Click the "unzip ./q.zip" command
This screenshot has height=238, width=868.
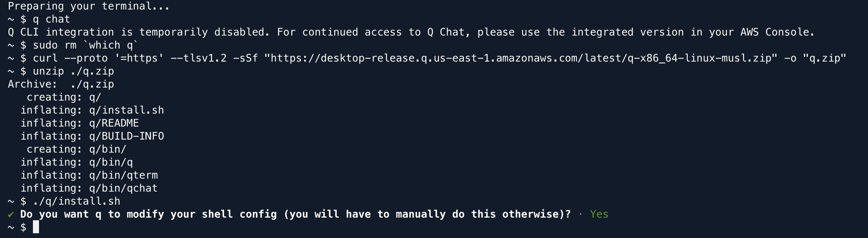(x=73, y=71)
